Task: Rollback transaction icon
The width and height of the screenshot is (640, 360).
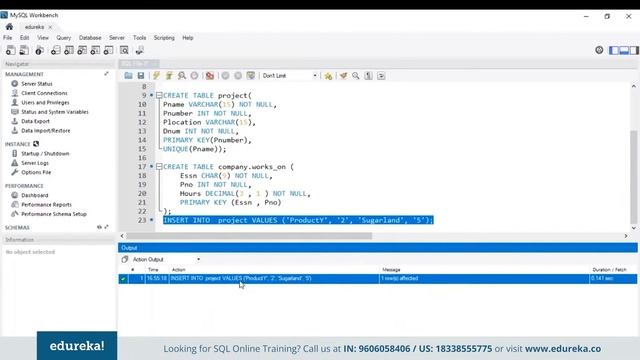Action: [x=238, y=76]
